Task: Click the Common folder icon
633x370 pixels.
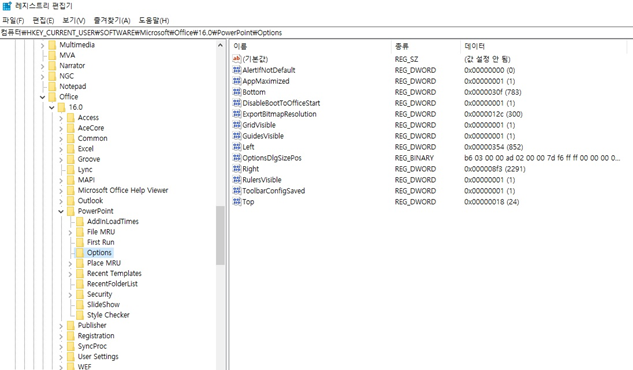Action: pyautogui.click(x=71, y=138)
